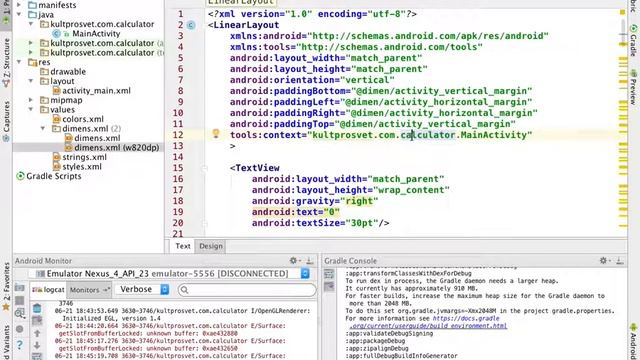Click Gradle Console second toolbar icon
640x360 pixels.
[329, 287]
